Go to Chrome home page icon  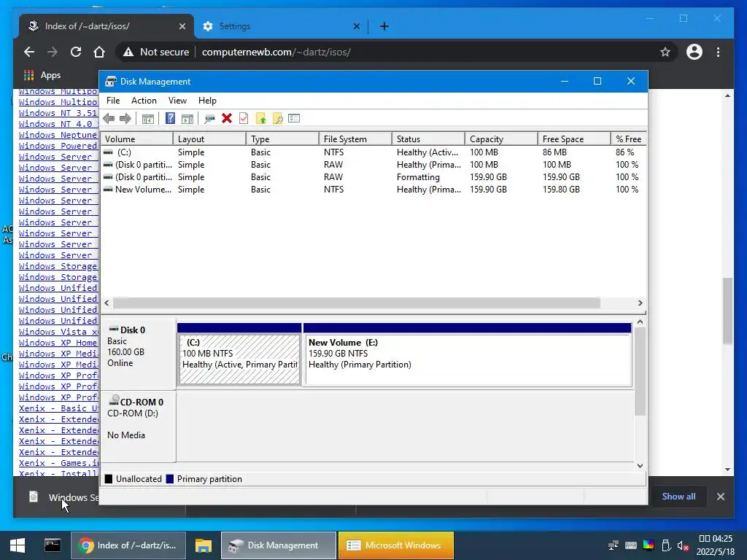[98, 52]
